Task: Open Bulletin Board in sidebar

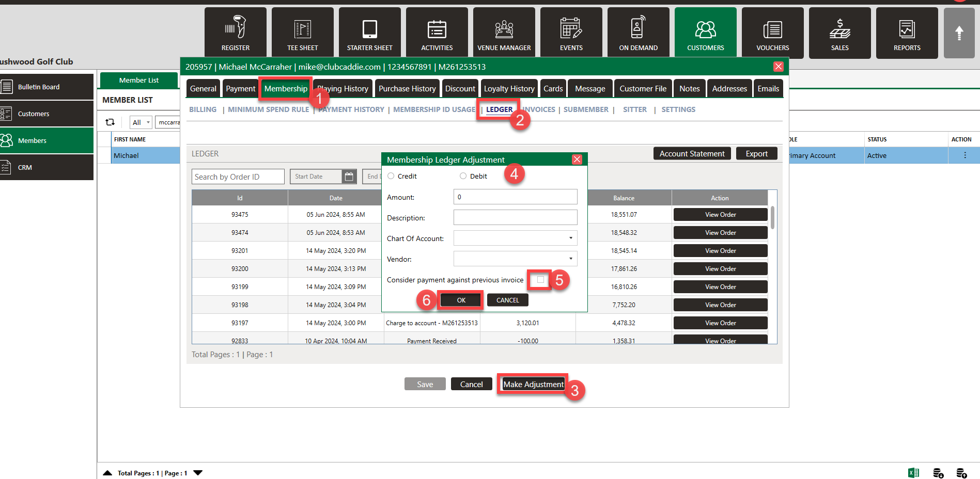Action: [46, 87]
